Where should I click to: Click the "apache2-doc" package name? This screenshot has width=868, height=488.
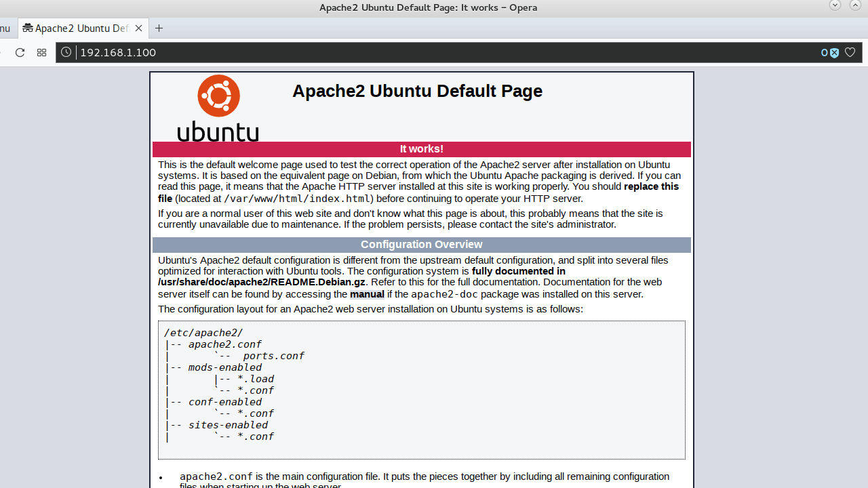click(444, 294)
